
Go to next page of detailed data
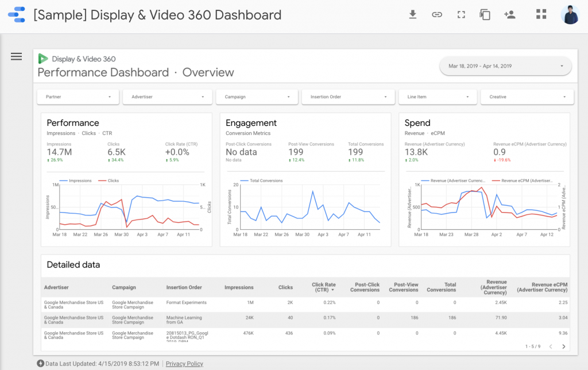[x=564, y=346]
